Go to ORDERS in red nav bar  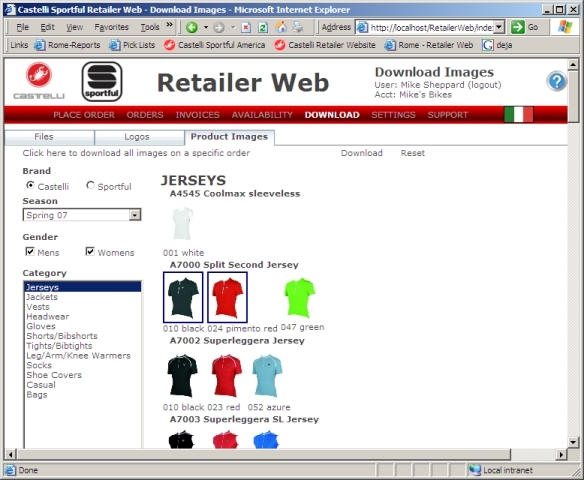[x=145, y=115]
